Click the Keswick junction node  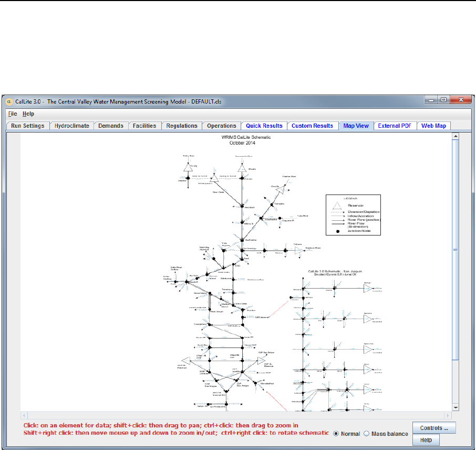242,179
